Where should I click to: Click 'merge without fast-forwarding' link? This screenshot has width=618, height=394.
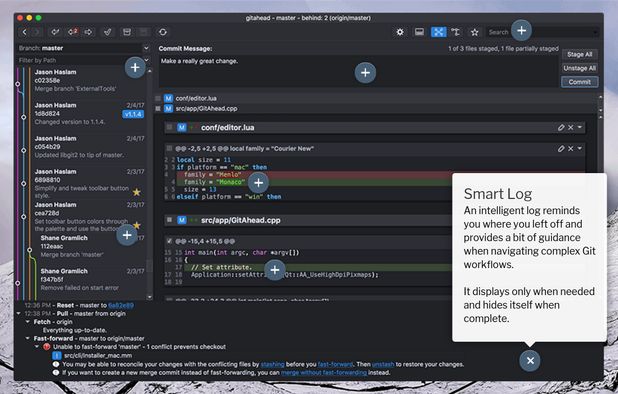(324, 372)
